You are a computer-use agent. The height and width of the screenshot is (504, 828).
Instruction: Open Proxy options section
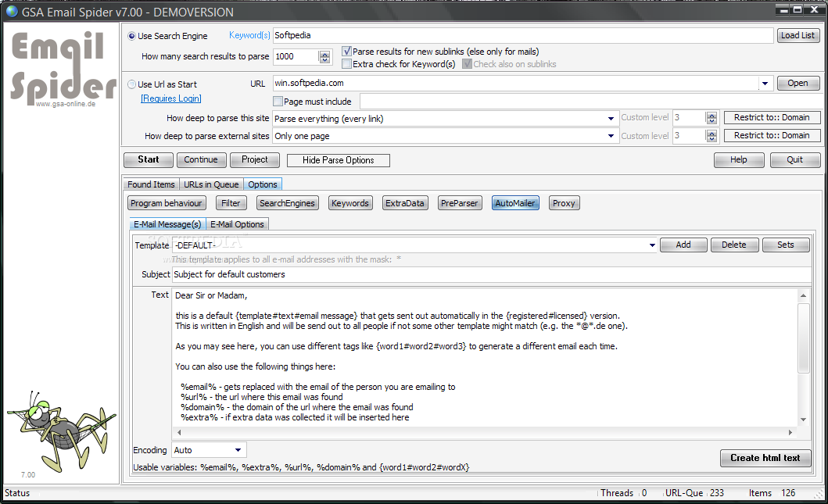[x=564, y=203]
